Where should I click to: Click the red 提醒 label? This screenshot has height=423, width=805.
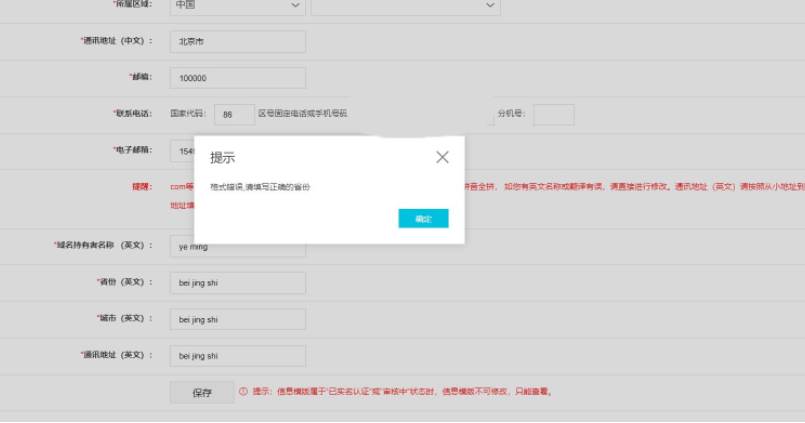click(142, 186)
